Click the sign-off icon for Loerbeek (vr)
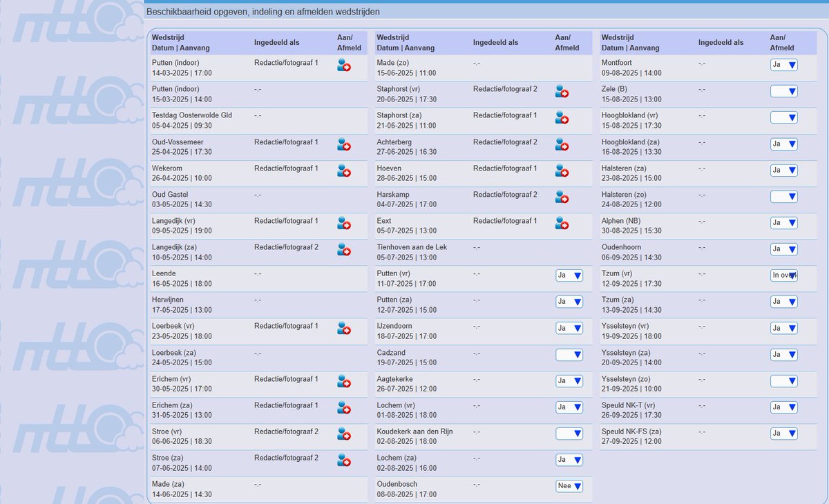 (344, 328)
